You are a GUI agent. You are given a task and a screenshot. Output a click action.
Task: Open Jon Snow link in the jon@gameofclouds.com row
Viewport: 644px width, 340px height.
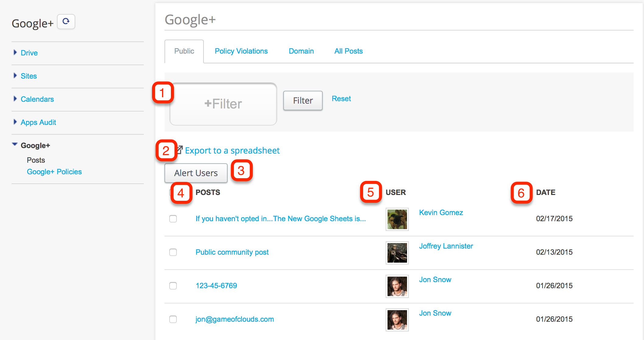pos(435,313)
